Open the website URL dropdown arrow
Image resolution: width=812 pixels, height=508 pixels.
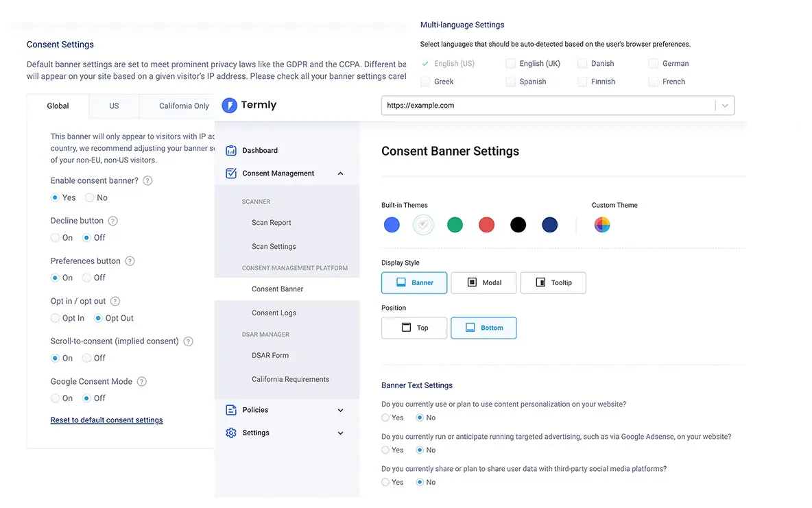coord(725,106)
